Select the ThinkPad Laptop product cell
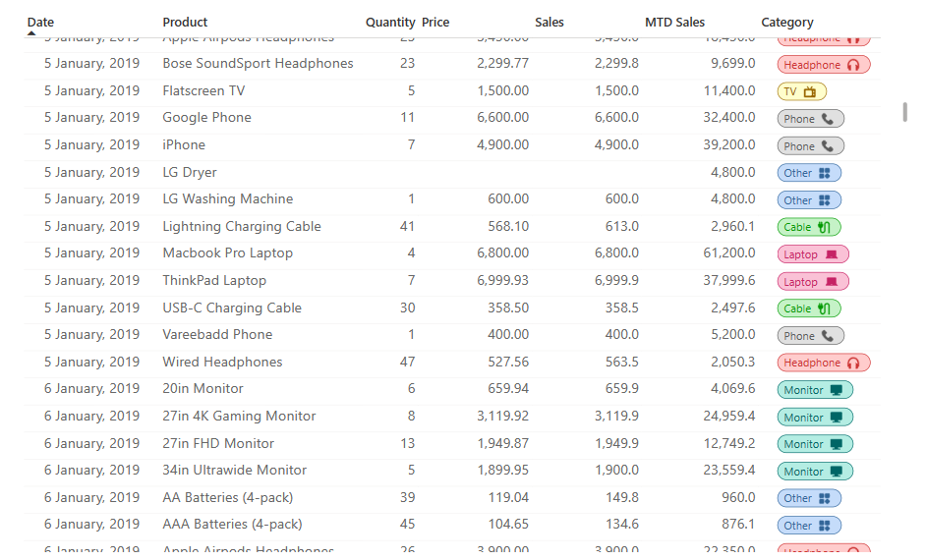 (214, 280)
